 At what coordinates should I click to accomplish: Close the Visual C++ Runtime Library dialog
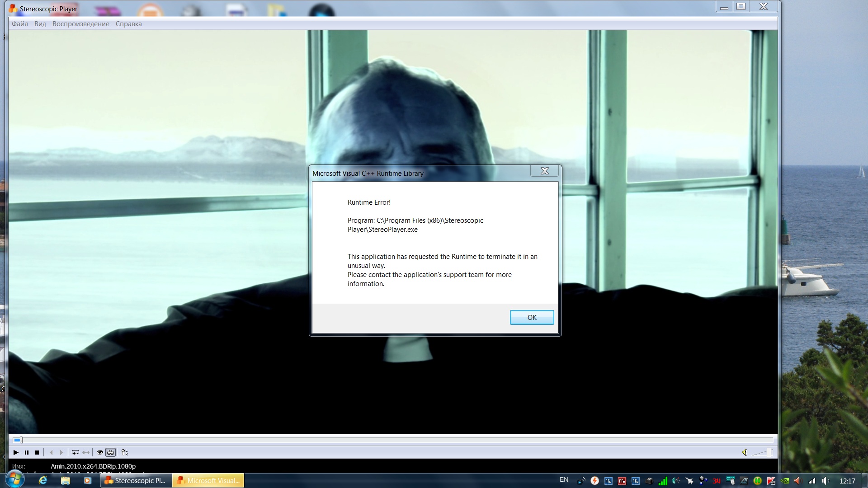pos(544,171)
